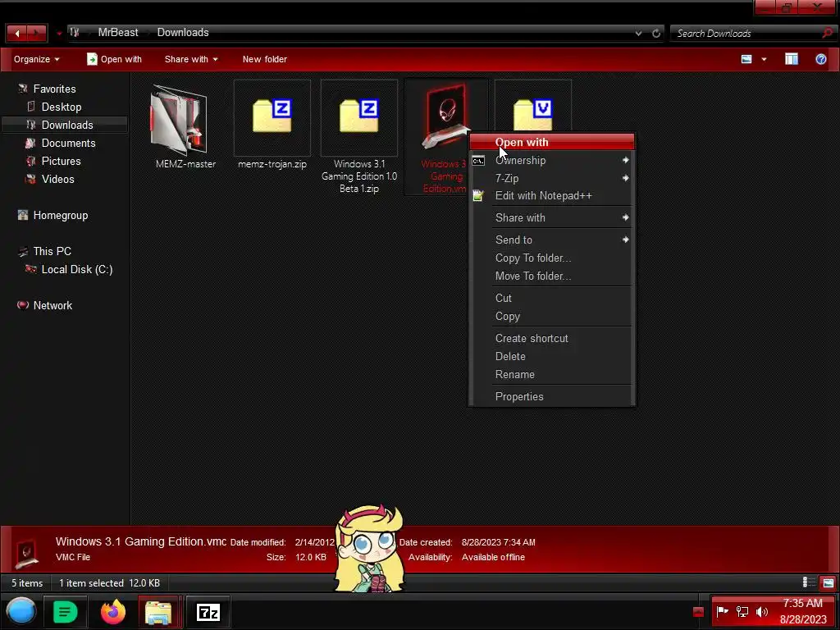The width and height of the screenshot is (840, 630).
Task: Click the volume speaker tray icon
Action: click(762, 611)
